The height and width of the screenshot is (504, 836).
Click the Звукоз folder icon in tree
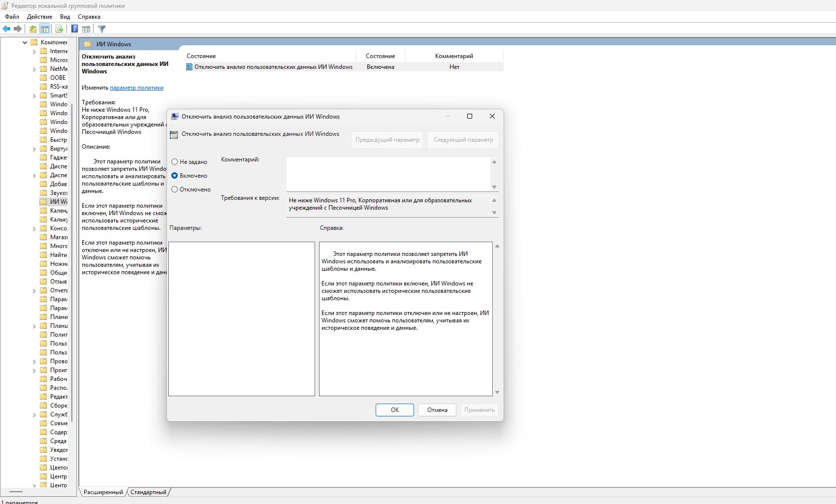(43, 193)
